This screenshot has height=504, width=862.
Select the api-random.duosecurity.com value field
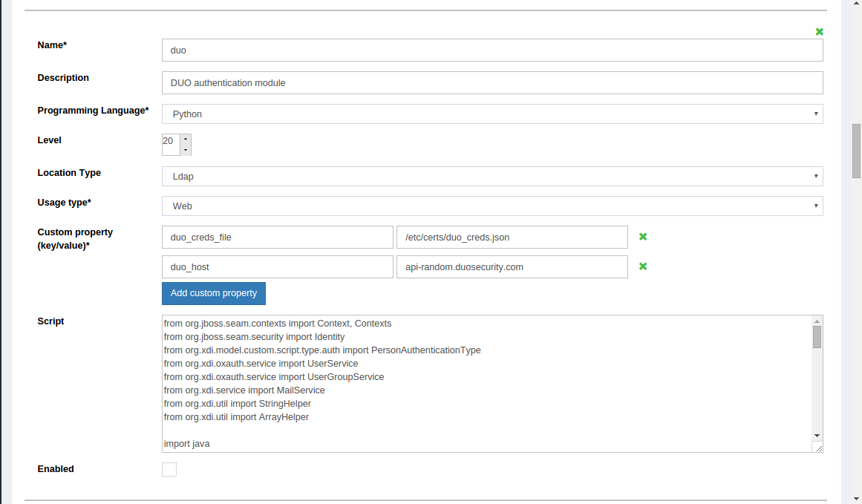pyautogui.click(x=512, y=266)
